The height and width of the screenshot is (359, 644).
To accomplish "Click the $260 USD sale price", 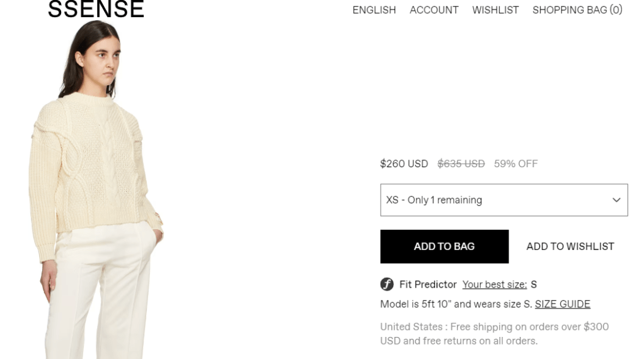I will click(404, 164).
